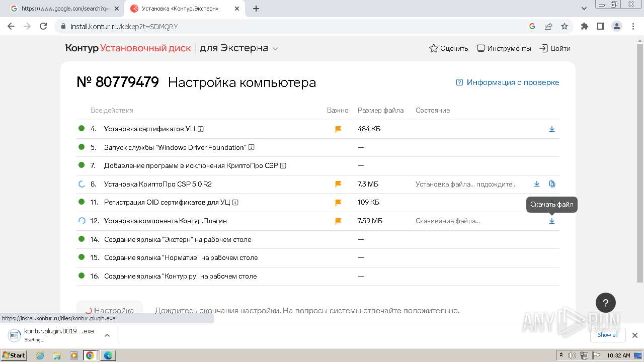Open the Google icon in address bar
The image size is (644, 362).
(x=532, y=26)
